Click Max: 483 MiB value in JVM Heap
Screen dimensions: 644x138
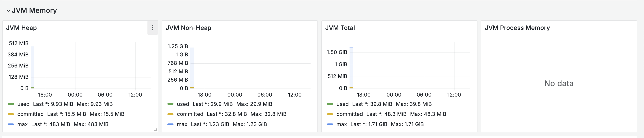pos(91,124)
